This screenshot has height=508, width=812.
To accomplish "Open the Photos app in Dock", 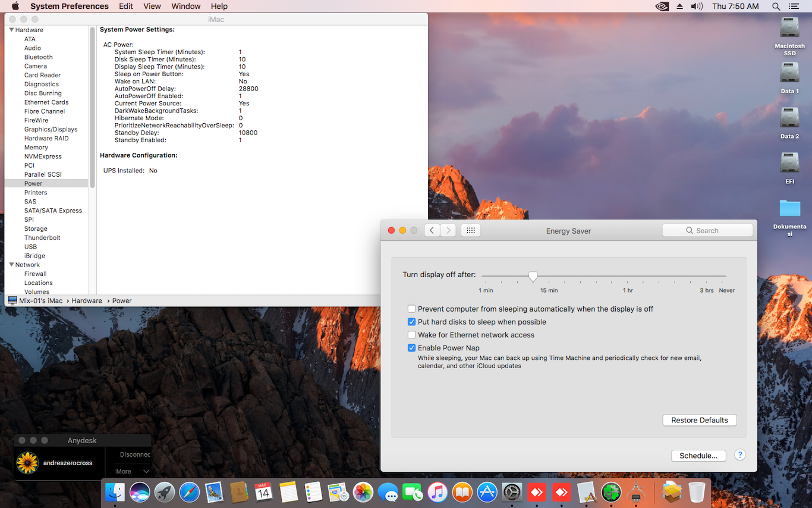I will (x=363, y=492).
